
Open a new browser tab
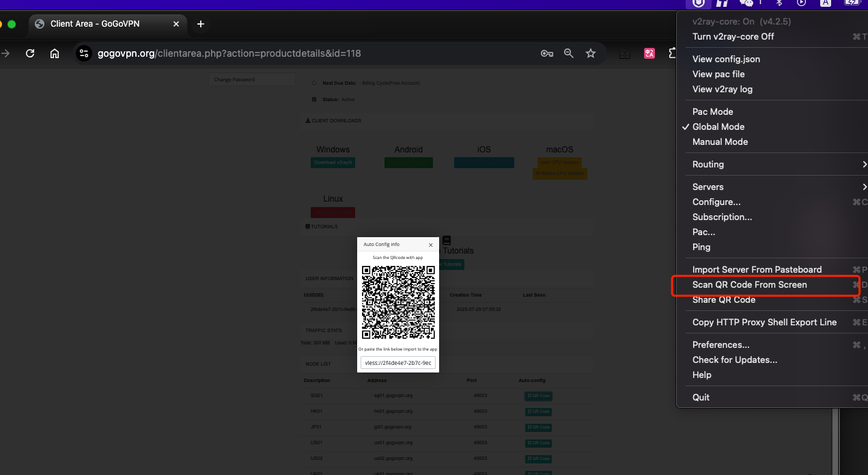[201, 24]
